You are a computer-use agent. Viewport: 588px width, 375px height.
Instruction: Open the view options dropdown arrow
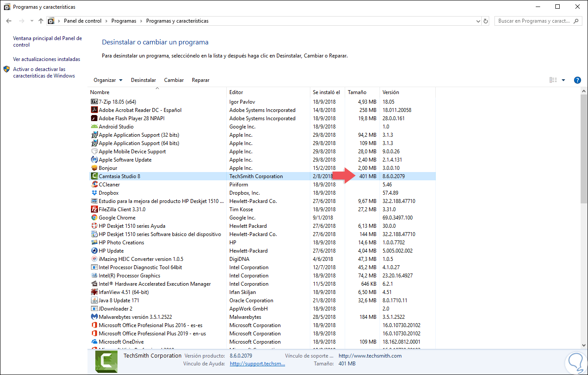[x=563, y=80]
